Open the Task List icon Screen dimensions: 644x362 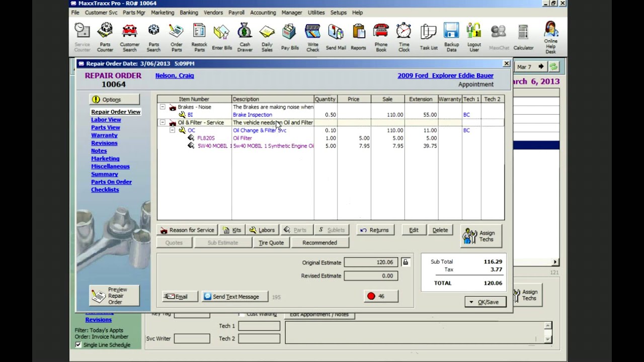click(x=428, y=37)
